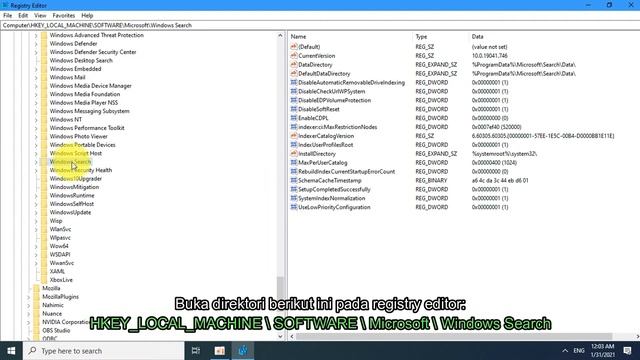Click the XboxLive folder icon
Screen dimensions: 640x360
44,280
